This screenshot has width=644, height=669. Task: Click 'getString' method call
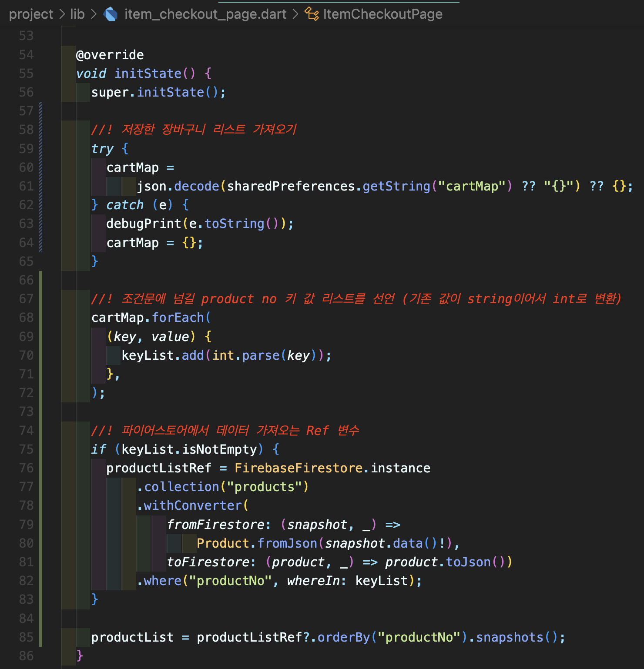pos(396,186)
